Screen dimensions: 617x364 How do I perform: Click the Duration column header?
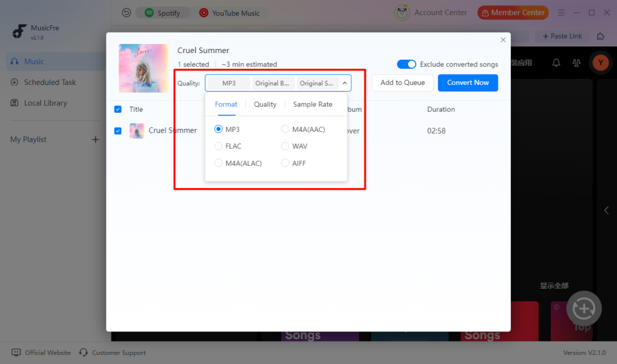click(441, 110)
